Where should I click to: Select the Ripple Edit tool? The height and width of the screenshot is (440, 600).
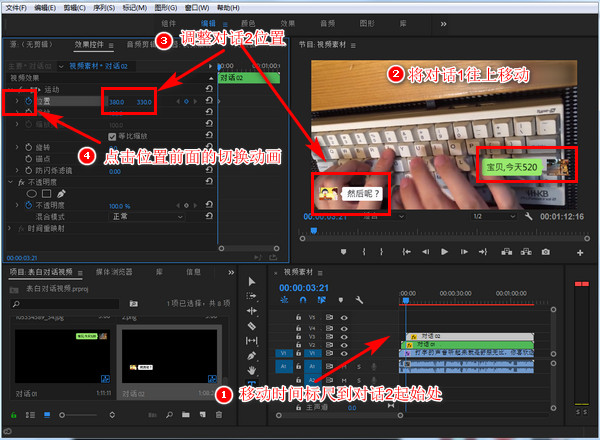tap(251, 311)
